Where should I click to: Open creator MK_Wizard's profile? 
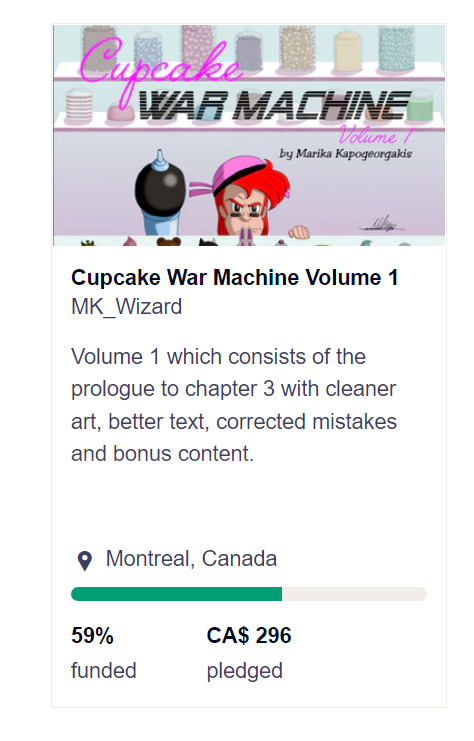(x=126, y=307)
